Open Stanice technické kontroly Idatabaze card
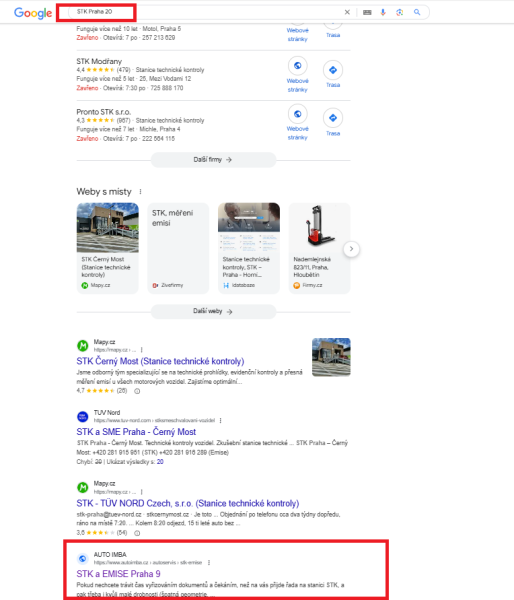This screenshot has height=600, width=514. tap(249, 248)
